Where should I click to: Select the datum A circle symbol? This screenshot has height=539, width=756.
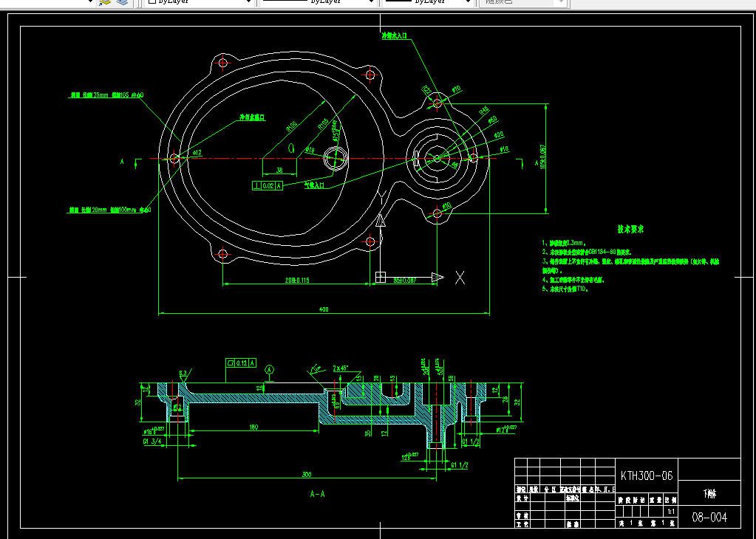pyautogui.click(x=270, y=370)
